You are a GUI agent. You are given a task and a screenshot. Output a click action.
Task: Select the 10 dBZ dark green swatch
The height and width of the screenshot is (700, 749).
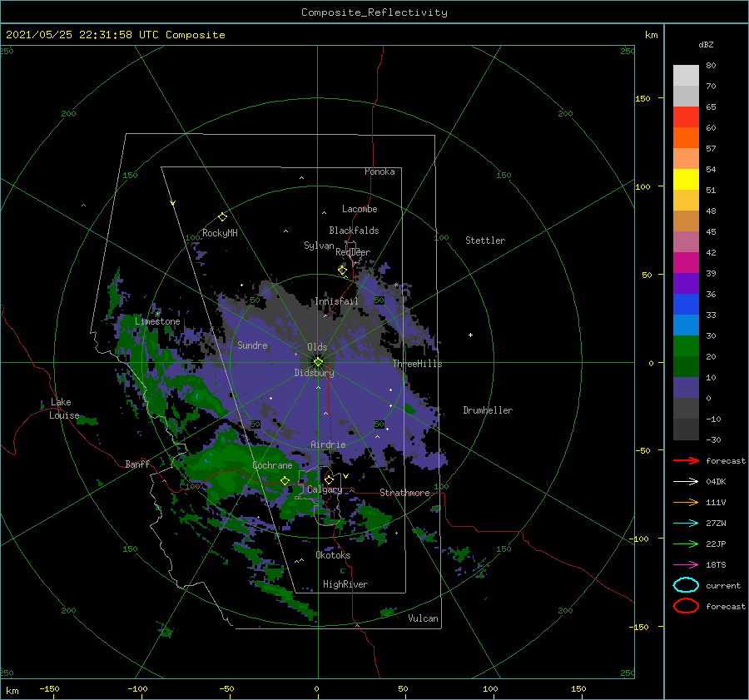(x=686, y=366)
